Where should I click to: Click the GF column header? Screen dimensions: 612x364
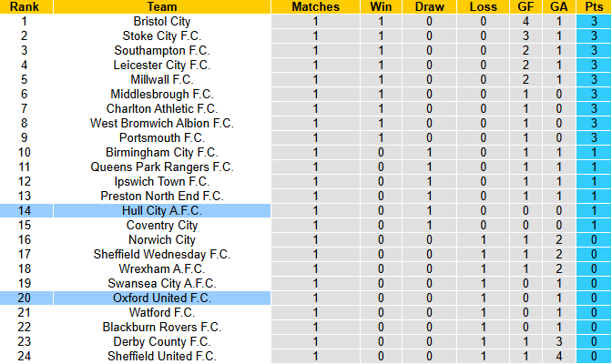click(x=525, y=6)
